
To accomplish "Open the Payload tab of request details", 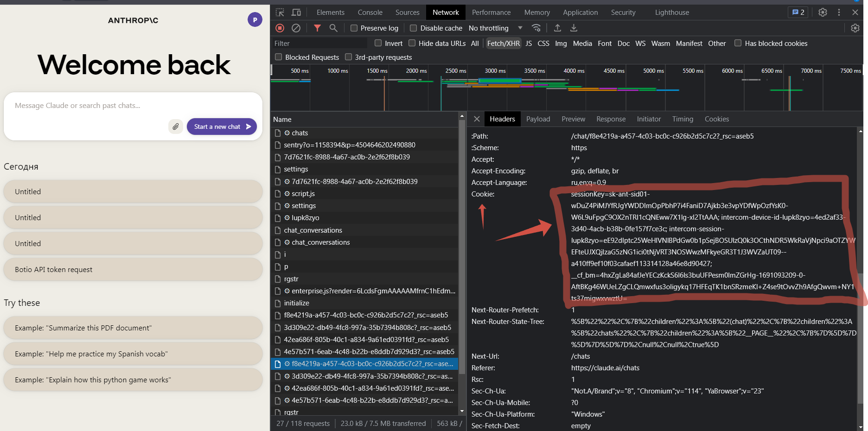I will 538,119.
